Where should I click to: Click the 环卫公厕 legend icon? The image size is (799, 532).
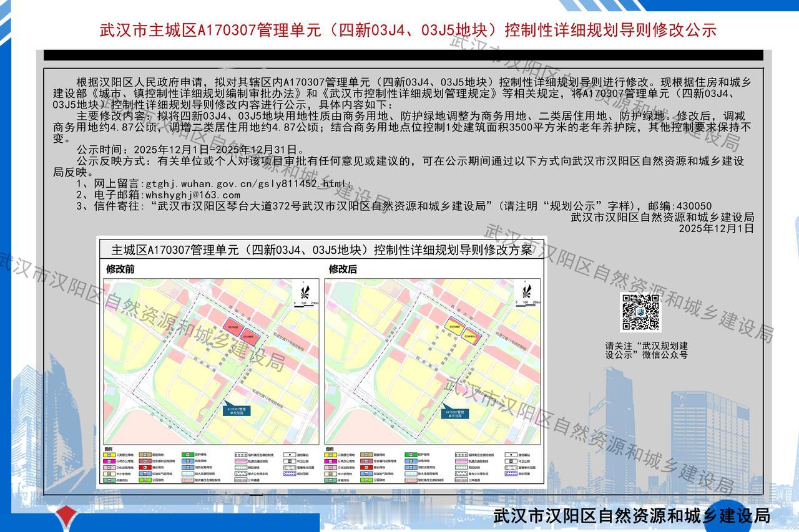[288, 461]
